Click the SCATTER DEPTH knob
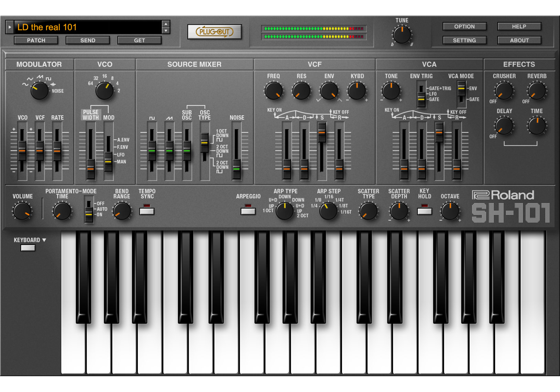The width and height of the screenshot is (560, 392). point(399,211)
